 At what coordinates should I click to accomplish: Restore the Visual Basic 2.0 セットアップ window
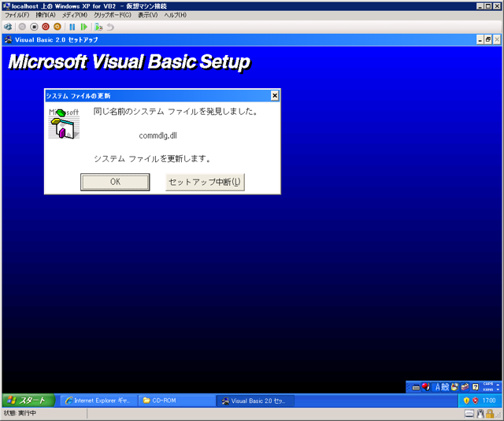click(x=488, y=40)
